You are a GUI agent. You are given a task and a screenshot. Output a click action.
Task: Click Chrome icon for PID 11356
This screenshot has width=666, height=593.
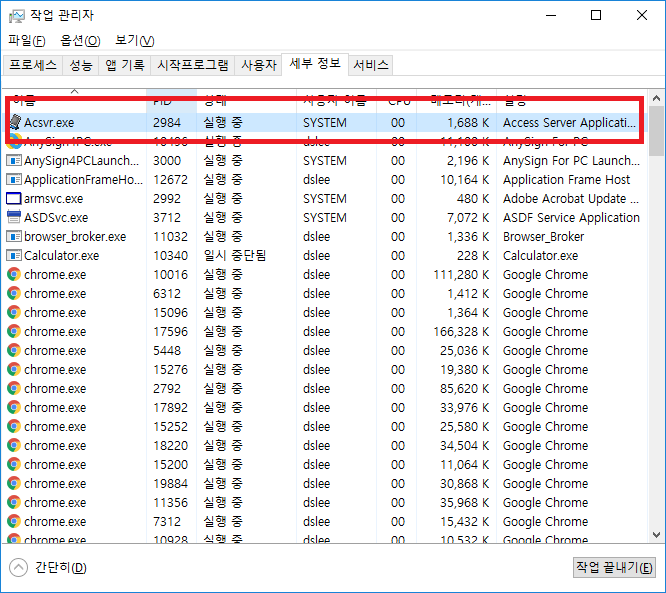(x=14, y=502)
